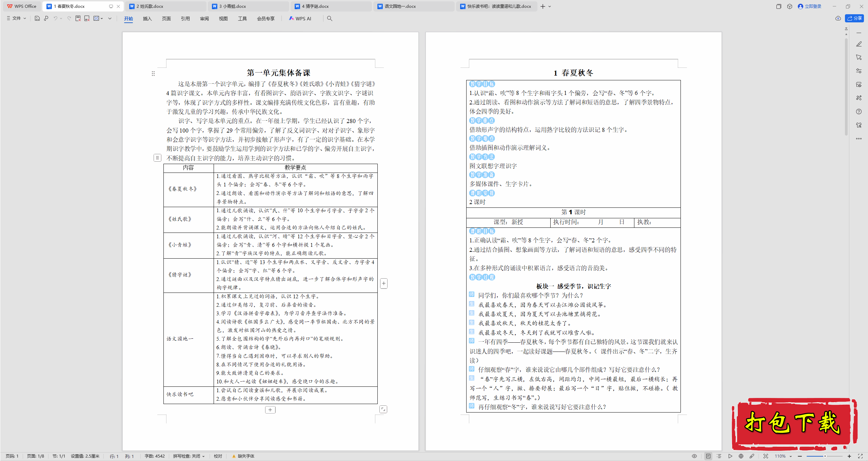Viewport: 868px width, 461px height.
Task: Click the 分享 share button
Action: [x=854, y=18]
